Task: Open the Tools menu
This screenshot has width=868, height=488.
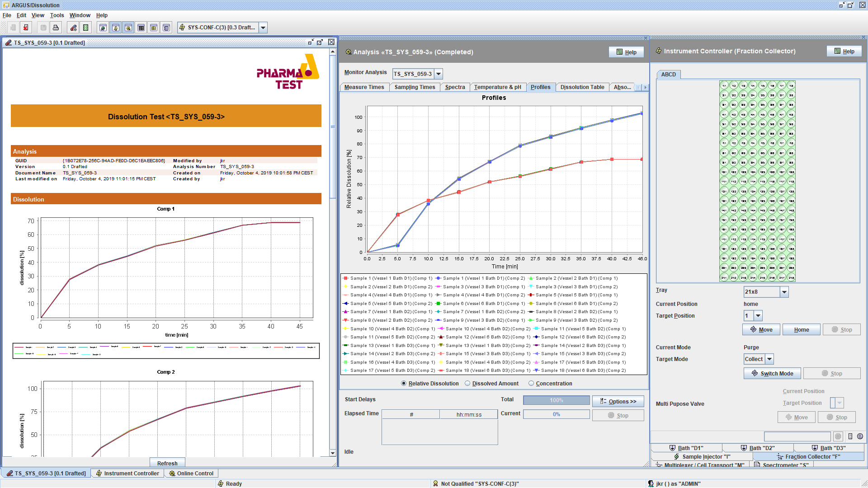Action: [x=57, y=15]
